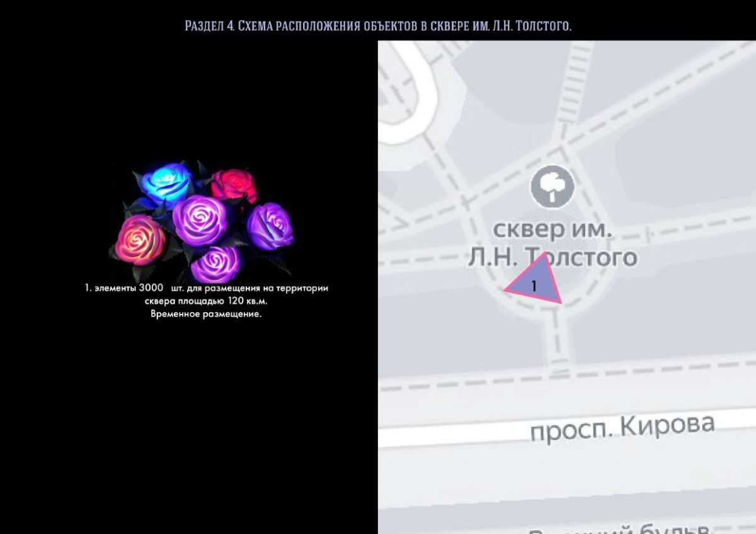
Task: Click the red glowing rose
Action: (x=234, y=185)
